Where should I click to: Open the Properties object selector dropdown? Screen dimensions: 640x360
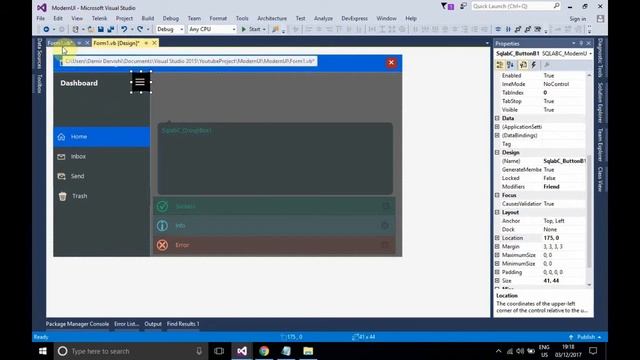(x=590, y=53)
